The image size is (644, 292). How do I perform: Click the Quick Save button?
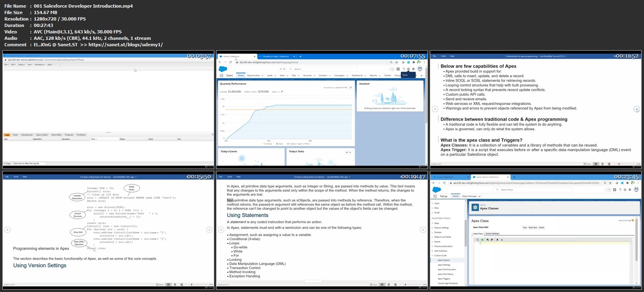[533, 227]
